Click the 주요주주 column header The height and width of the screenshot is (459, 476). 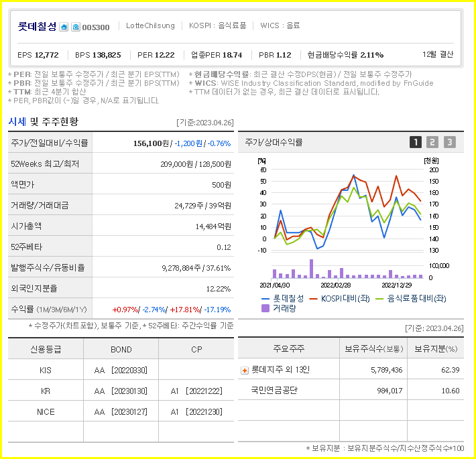click(289, 348)
